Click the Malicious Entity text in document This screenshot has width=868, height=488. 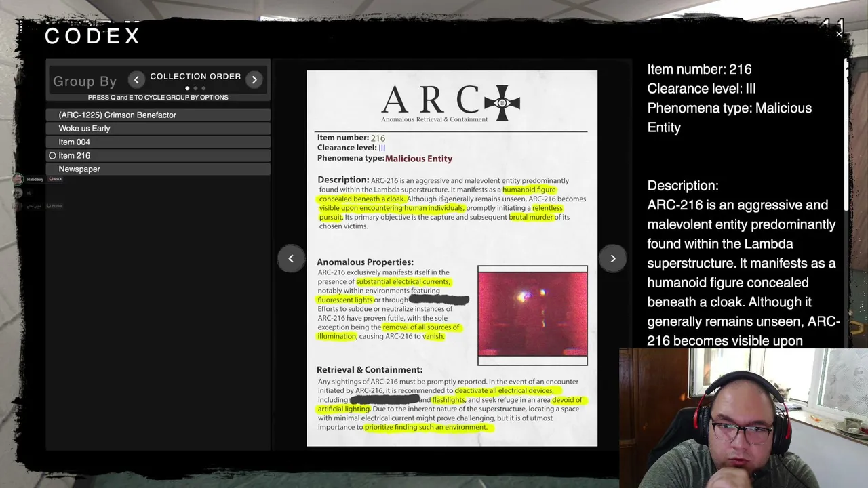(418, 159)
